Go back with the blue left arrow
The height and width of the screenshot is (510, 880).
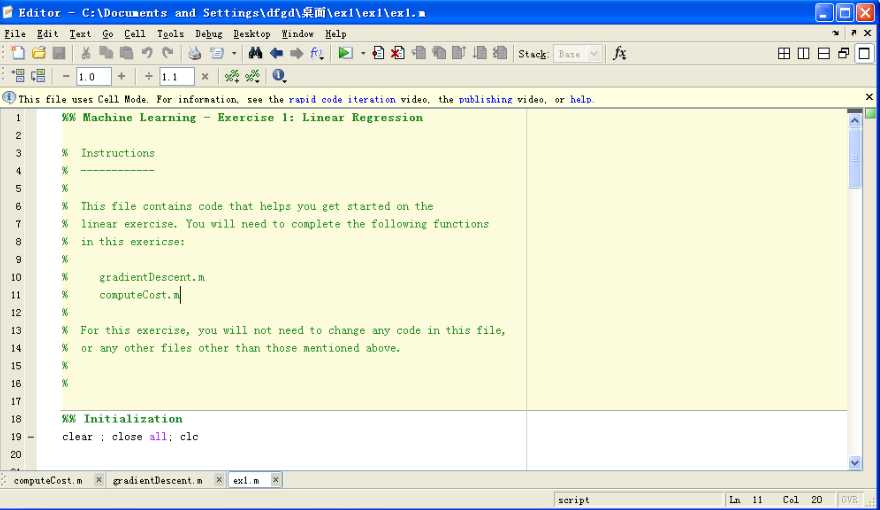click(276, 53)
